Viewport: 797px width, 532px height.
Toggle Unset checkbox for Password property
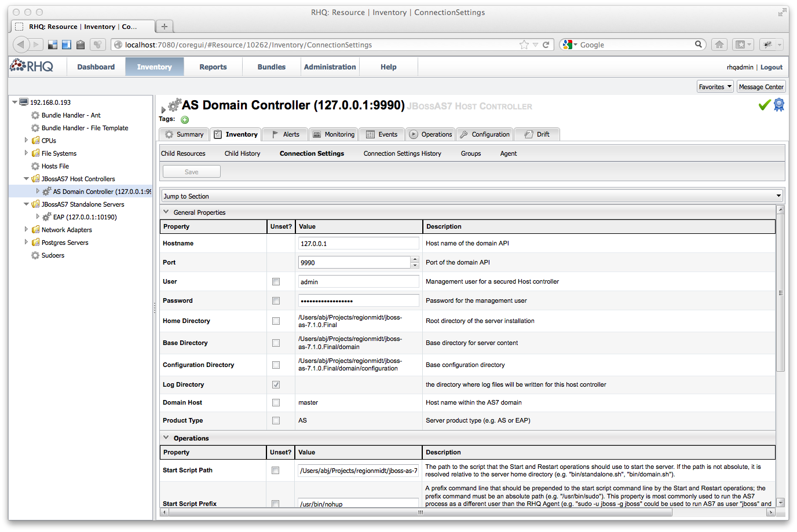[276, 301]
